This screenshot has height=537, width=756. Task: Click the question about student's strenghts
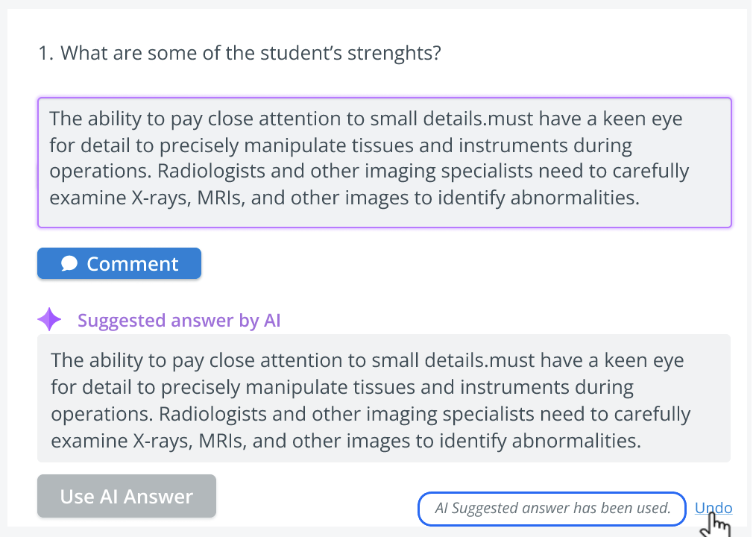[239, 53]
